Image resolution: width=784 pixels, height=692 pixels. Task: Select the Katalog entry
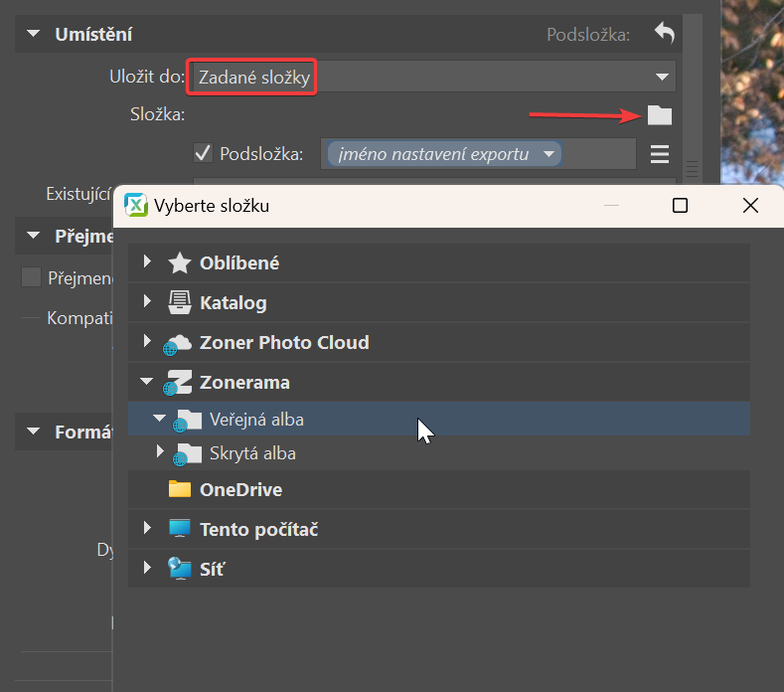pos(439,302)
